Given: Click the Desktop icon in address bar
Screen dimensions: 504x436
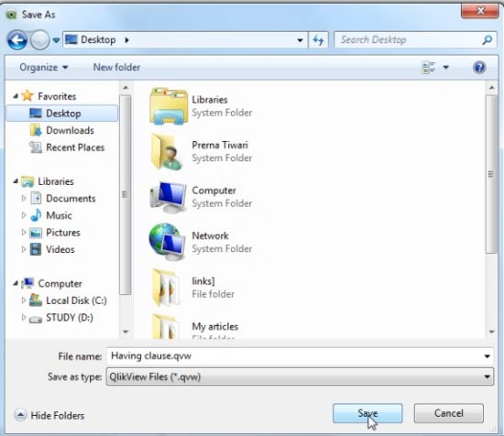Looking at the screenshot, I should point(71,39).
